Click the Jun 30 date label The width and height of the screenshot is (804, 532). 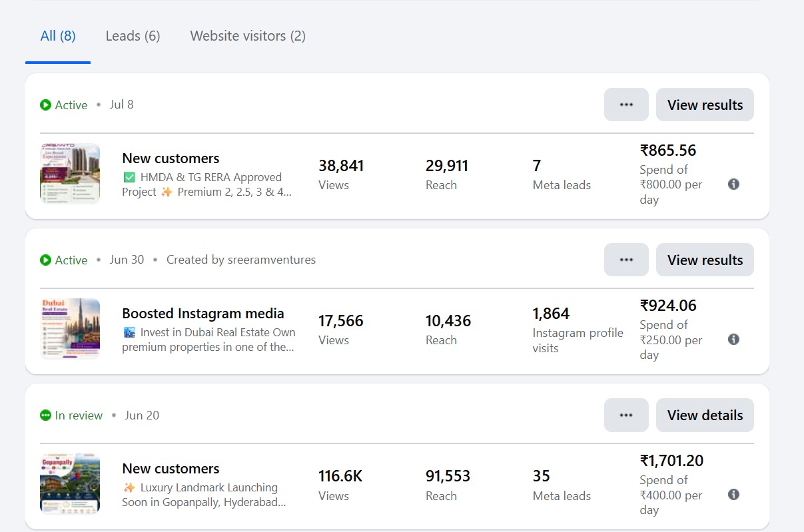pyautogui.click(x=127, y=260)
